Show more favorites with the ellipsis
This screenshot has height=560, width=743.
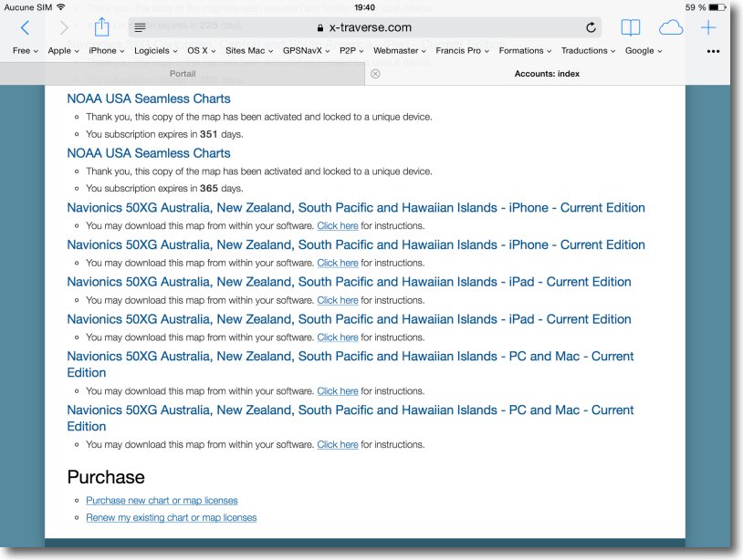click(713, 51)
